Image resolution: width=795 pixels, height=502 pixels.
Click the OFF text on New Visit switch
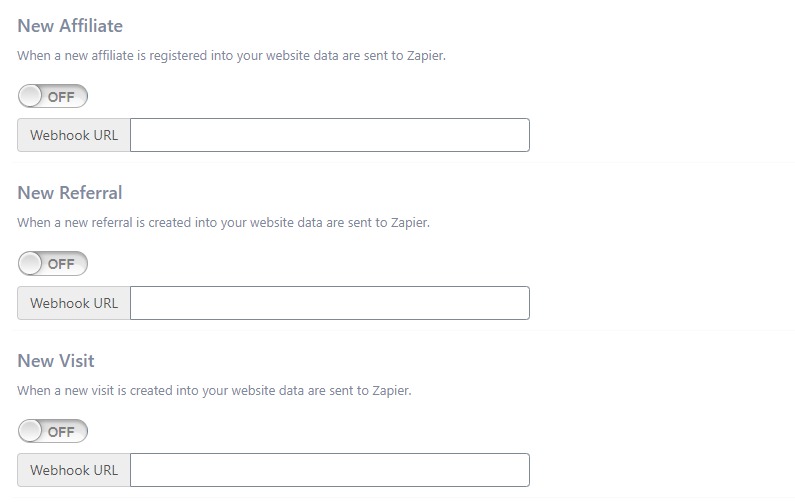(x=62, y=432)
